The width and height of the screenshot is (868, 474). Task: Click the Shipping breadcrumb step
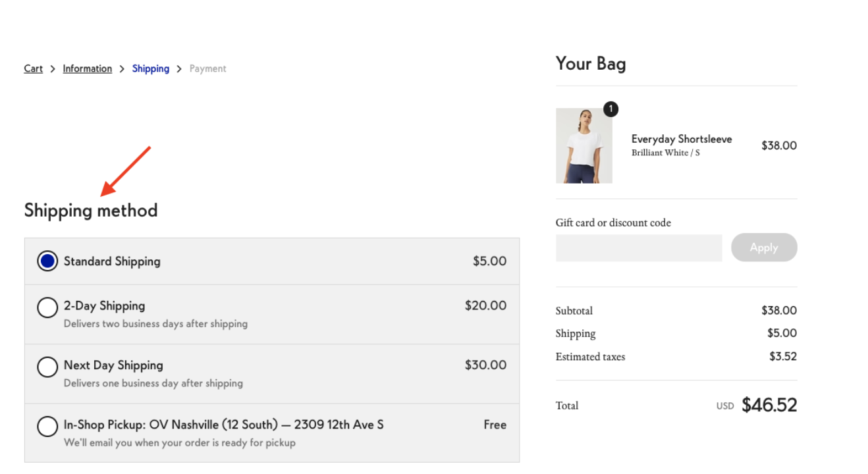(151, 68)
